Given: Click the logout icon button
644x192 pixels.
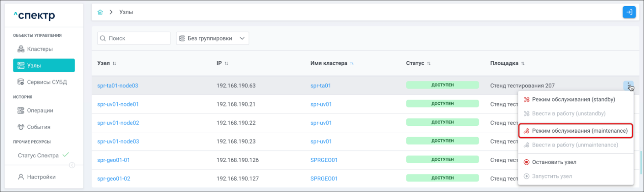Looking at the screenshot, I should point(629,12).
